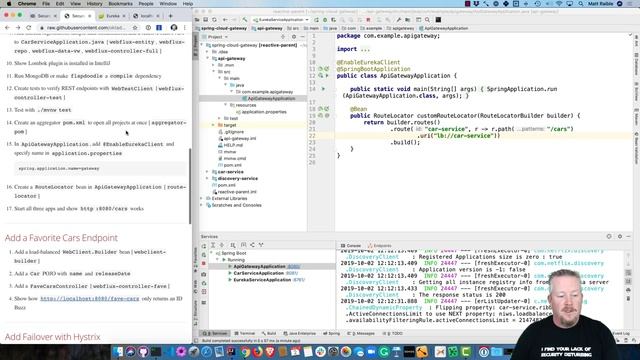Viewport: 640px width, 360px height.
Task: Open the Terminal tool window tab
Action: [x=245, y=333]
